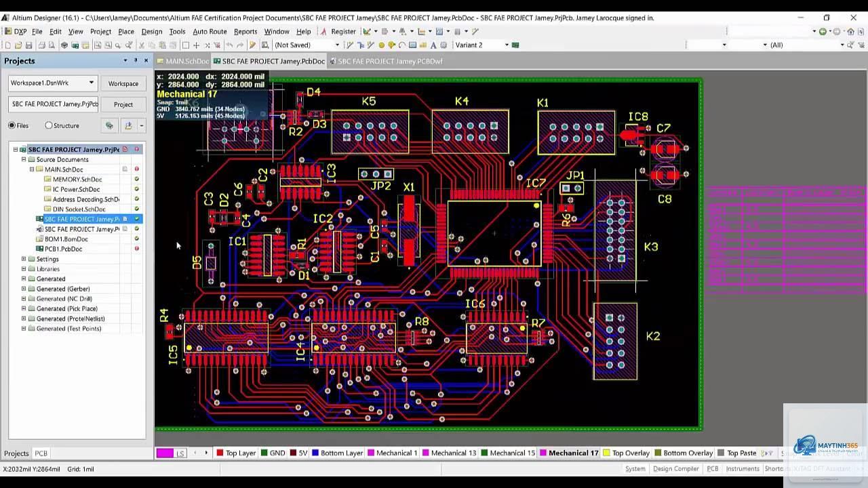Expand the Libraries folder node
The width and height of the screenshot is (868, 488).
click(x=24, y=269)
